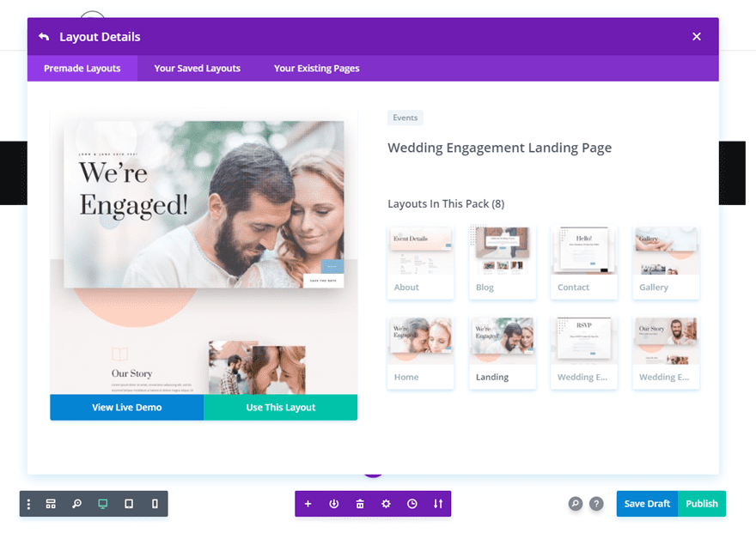This screenshot has height=533, width=756.
Task: Open the page settings gear
Action: click(x=386, y=504)
